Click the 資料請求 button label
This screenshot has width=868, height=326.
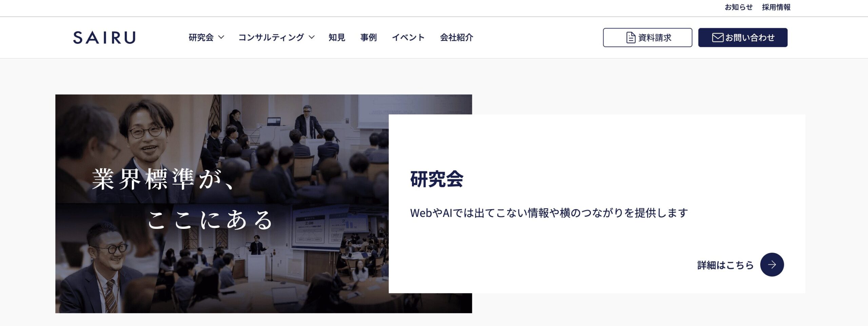(x=655, y=38)
